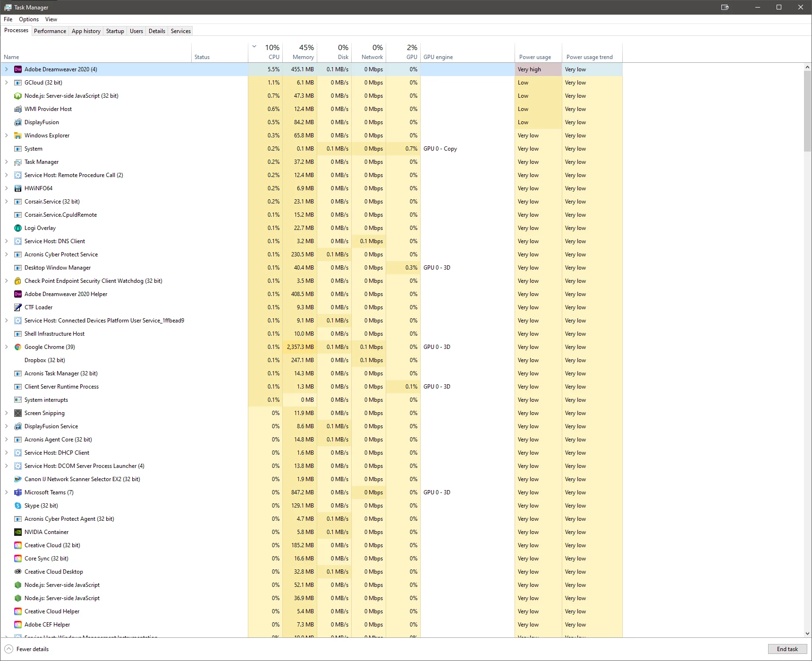Click the Creative Cloud Helper icon

pyautogui.click(x=18, y=611)
